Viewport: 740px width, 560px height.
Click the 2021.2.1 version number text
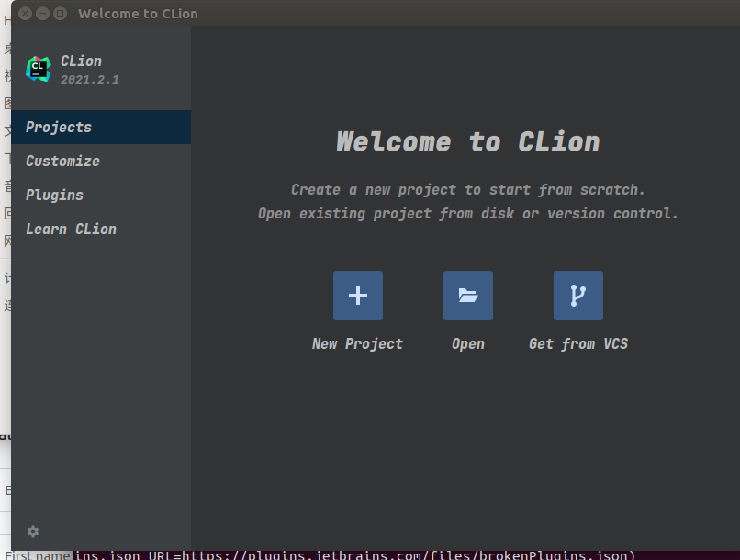click(x=90, y=80)
